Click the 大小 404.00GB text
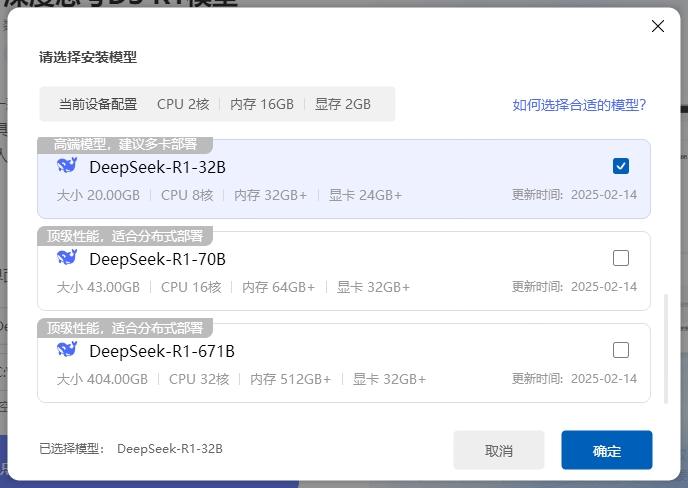The image size is (688, 488). (102, 380)
